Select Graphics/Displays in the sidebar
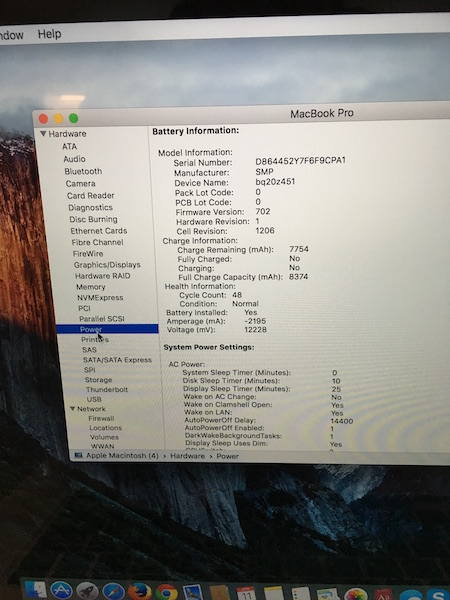 [107, 265]
